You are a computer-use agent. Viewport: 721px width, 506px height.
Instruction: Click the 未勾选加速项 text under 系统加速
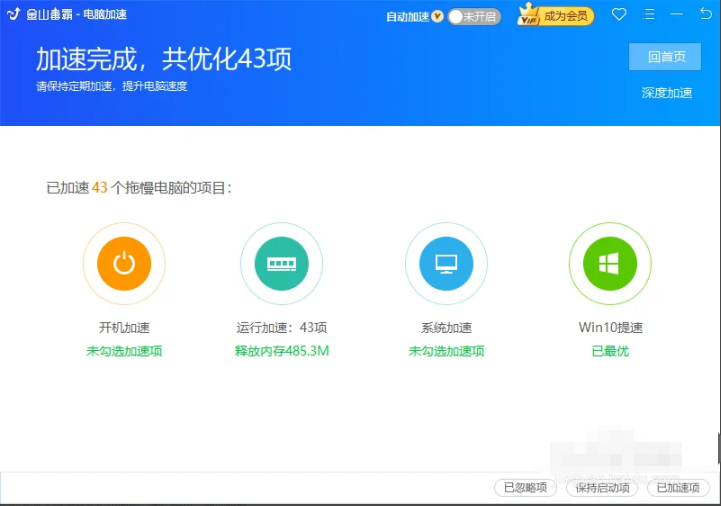446,351
